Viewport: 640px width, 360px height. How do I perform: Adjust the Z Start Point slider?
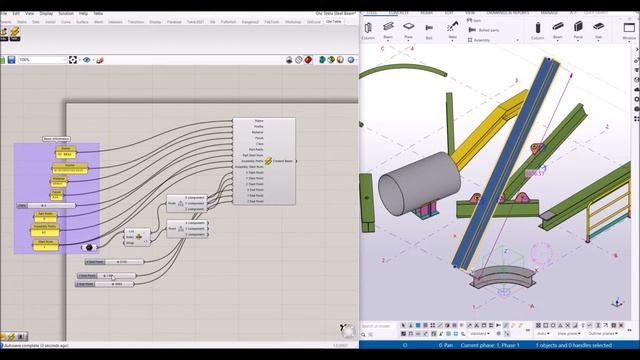[x=104, y=284]
